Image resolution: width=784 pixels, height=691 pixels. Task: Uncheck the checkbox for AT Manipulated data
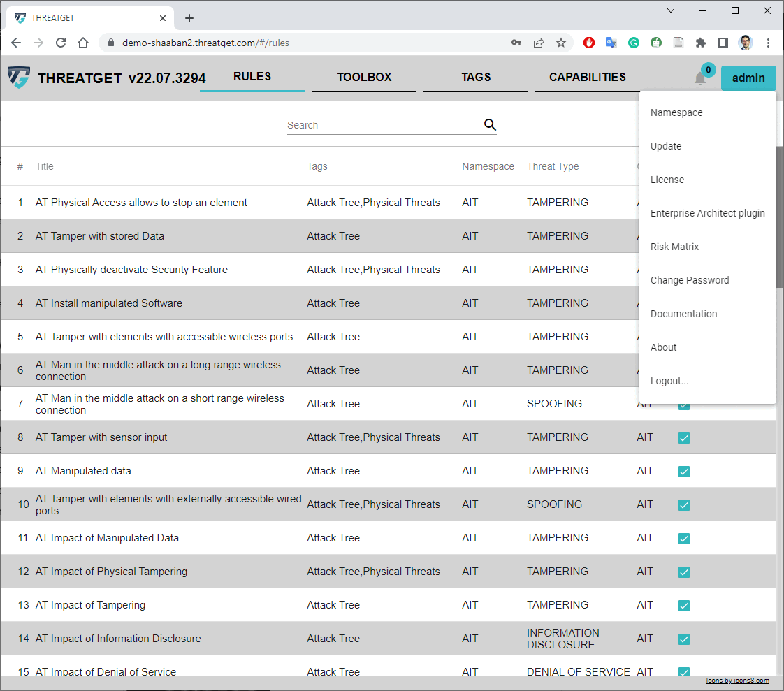683,471
